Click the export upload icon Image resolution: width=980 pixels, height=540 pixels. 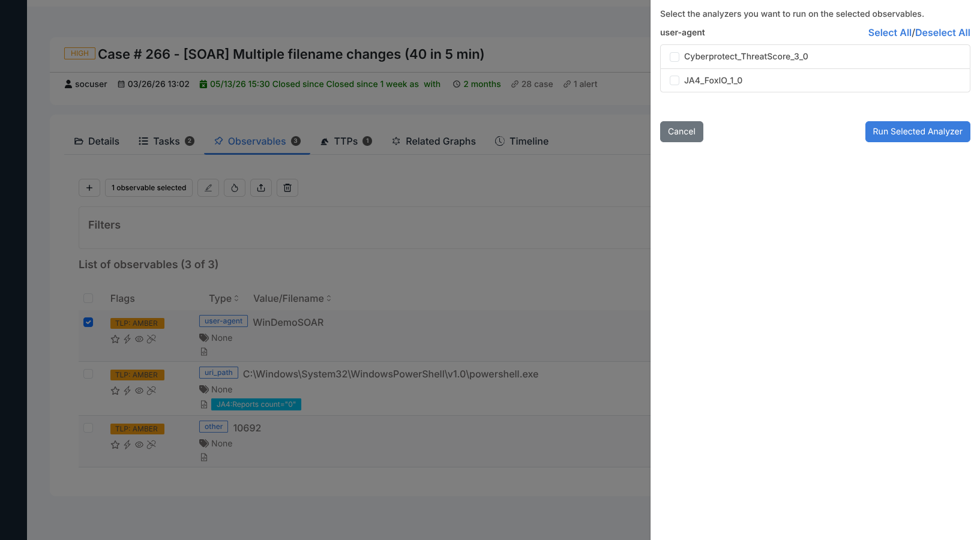(261, 188)
